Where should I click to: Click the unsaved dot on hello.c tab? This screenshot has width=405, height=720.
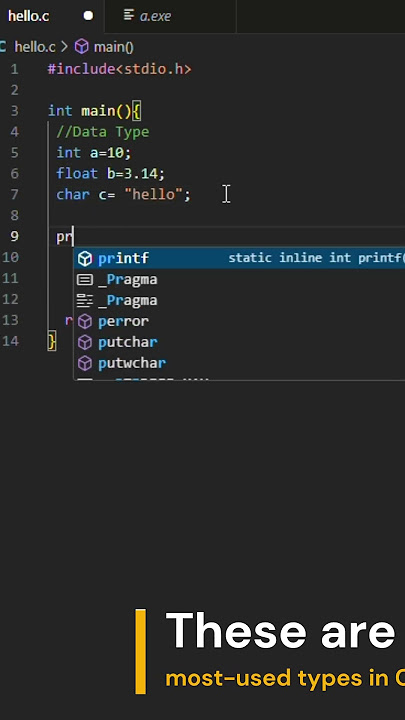tap(88, 16)
